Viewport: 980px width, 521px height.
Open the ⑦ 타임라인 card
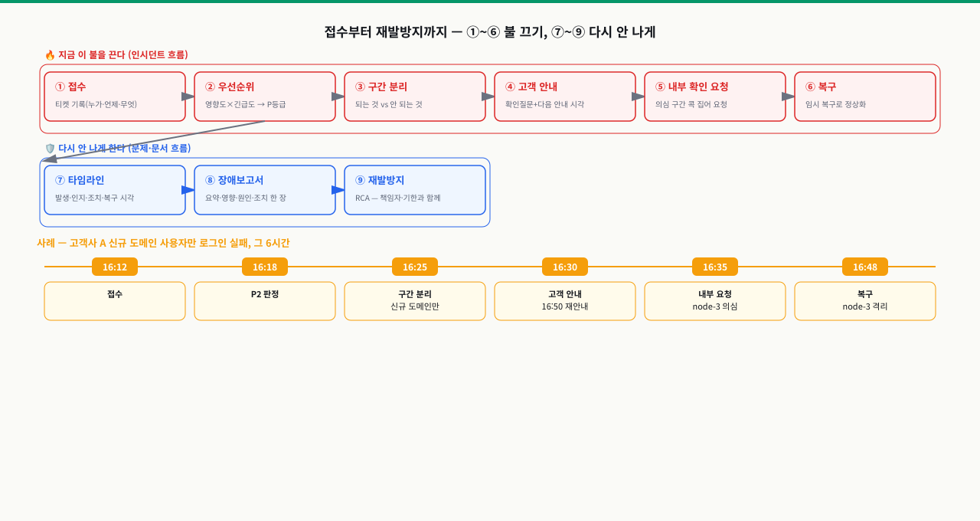115,190
